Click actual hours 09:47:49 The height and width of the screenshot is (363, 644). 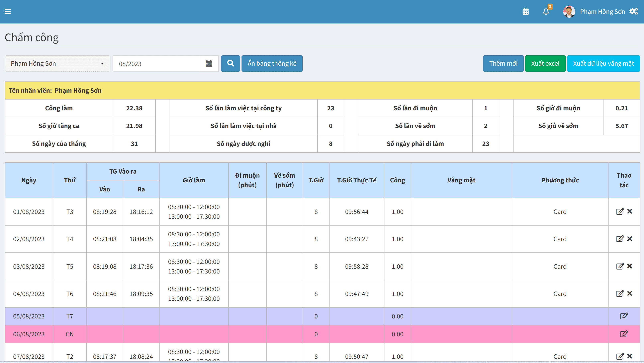tap(357, 294)
